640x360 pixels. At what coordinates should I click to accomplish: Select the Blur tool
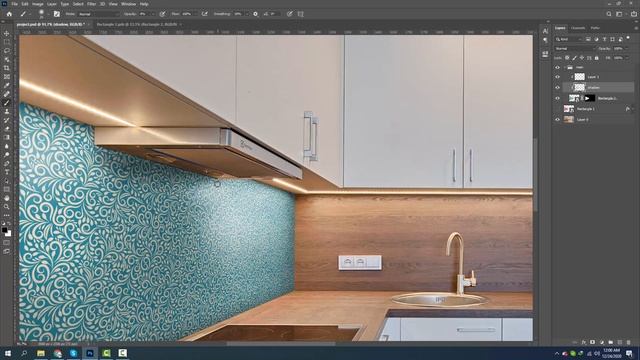pyautogui.click(x=7, y=146)
